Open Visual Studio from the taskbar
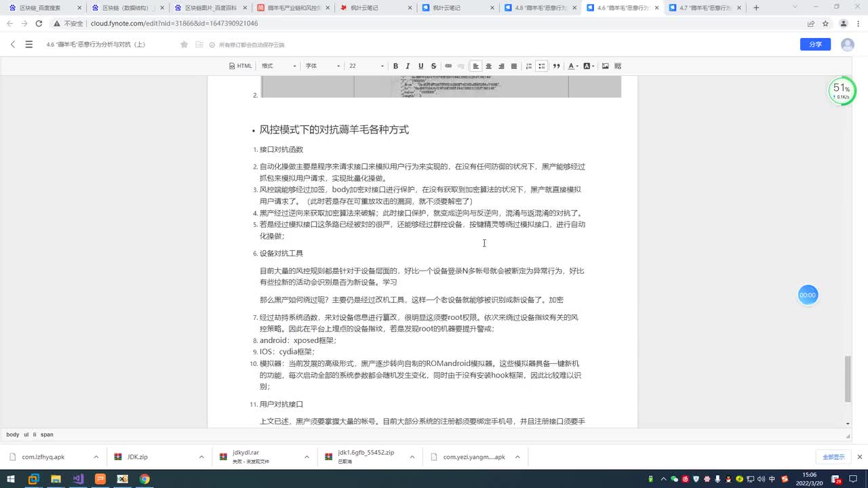 (78, 479)
